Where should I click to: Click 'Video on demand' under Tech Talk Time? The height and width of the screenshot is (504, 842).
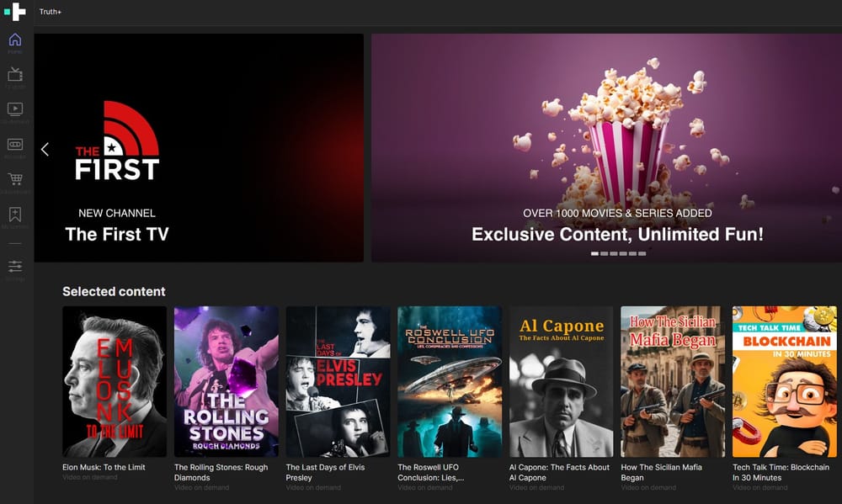tap(759, 487)
